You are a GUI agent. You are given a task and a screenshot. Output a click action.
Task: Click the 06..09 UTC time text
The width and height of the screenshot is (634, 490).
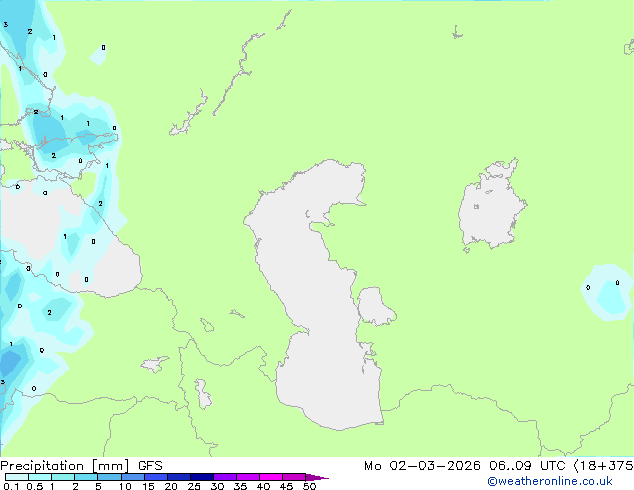click(x=527, y=466)
